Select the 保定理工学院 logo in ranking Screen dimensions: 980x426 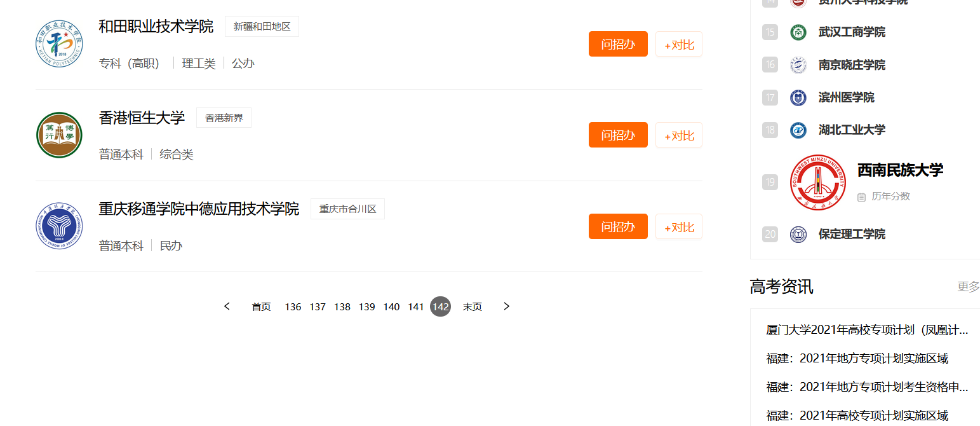(x=798, y=234)
